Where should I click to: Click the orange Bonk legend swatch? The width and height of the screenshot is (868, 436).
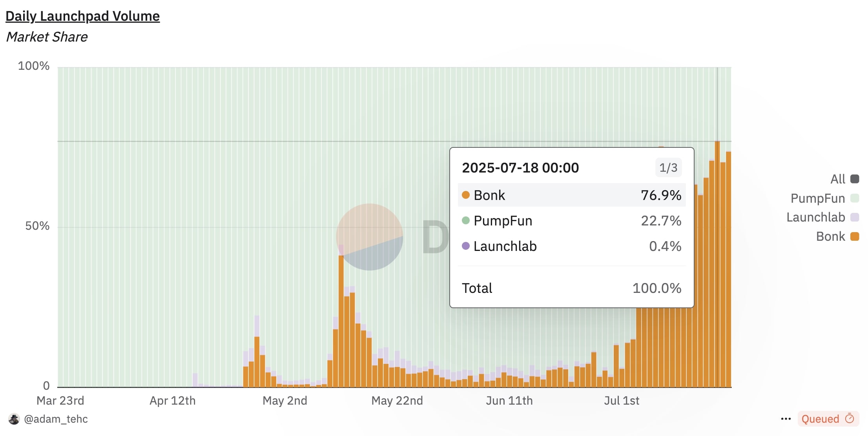(x=855, y=236)
